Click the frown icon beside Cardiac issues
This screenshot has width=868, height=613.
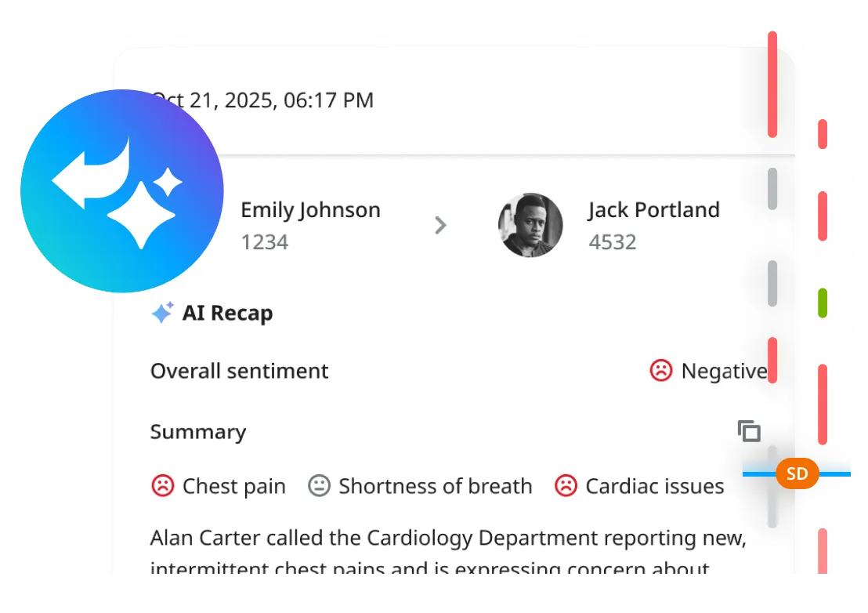tap(566, 486)
